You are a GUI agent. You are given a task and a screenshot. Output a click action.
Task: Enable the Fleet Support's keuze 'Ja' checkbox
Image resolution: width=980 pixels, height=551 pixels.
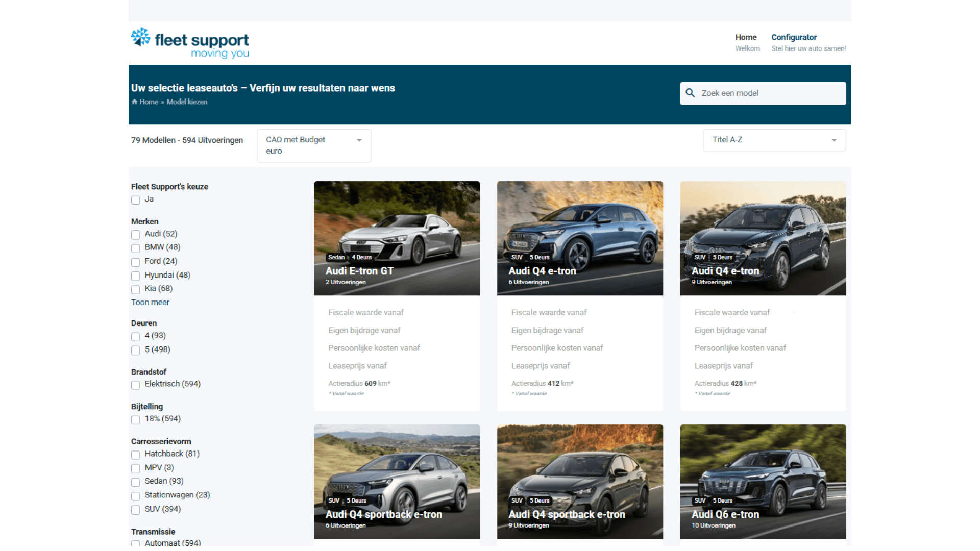pyautogui.click(x=135, y=200)
